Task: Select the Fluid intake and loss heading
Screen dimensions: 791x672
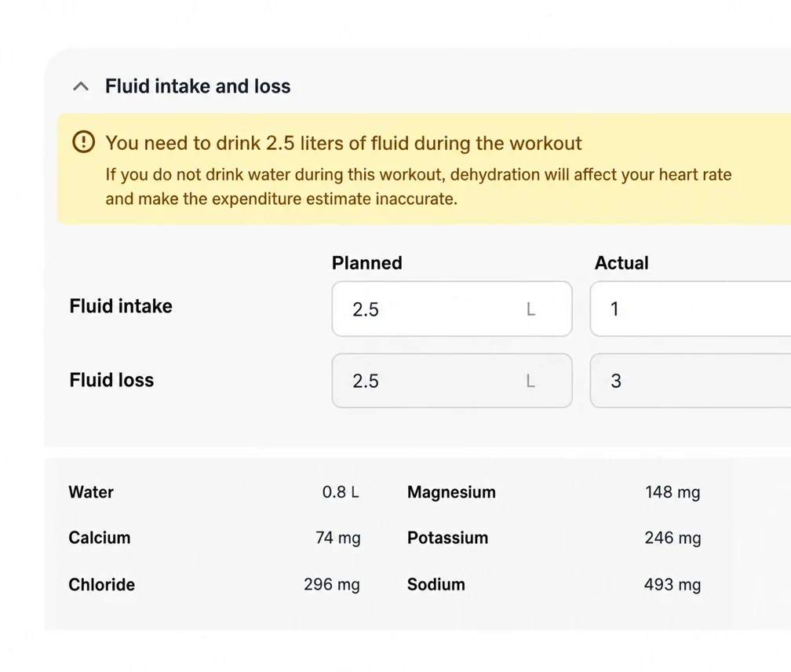Action: click(198, 86)
